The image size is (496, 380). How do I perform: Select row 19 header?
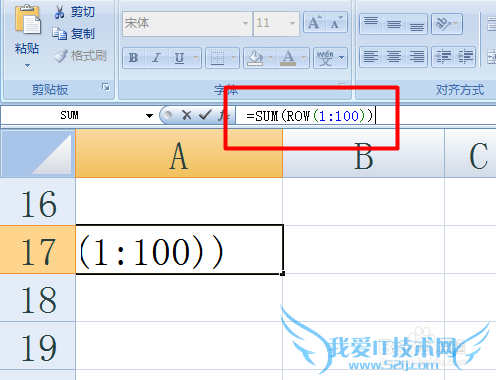click(x=38, y=346)
